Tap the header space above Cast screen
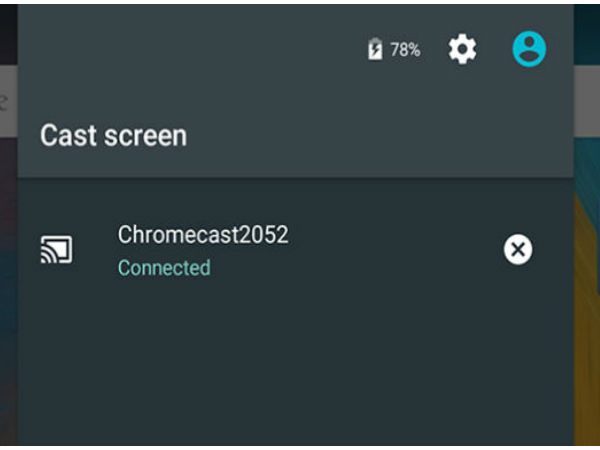The height and width of the screenshot is (450, 600). [x=115, y=96]
